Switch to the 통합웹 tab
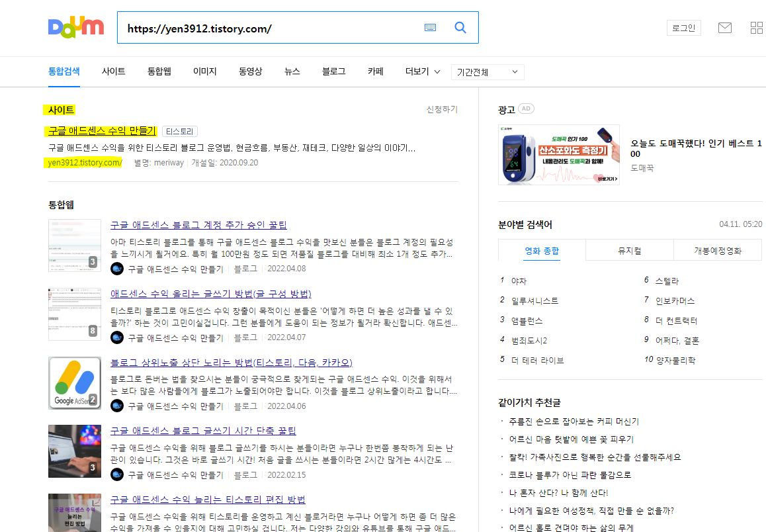The image size is (766, 532). (x=159, y=71)
